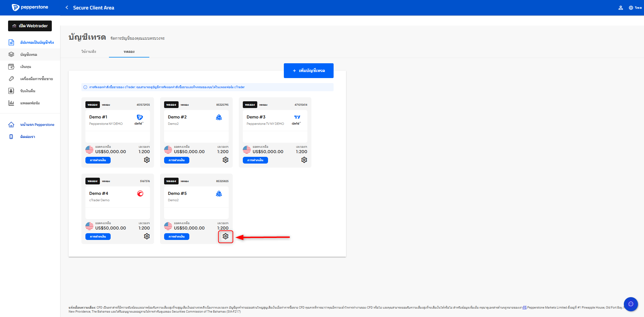This screenshot has height=317, width=644.
Task: Go back using the header chevron arrow
Action: pyautogui.click(x=67, y=8)
